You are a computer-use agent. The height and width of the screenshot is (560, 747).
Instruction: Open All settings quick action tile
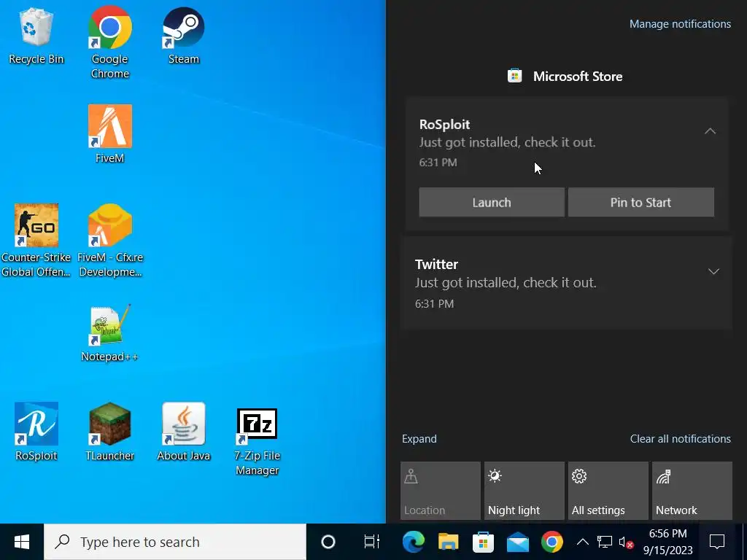pos(608,491)
